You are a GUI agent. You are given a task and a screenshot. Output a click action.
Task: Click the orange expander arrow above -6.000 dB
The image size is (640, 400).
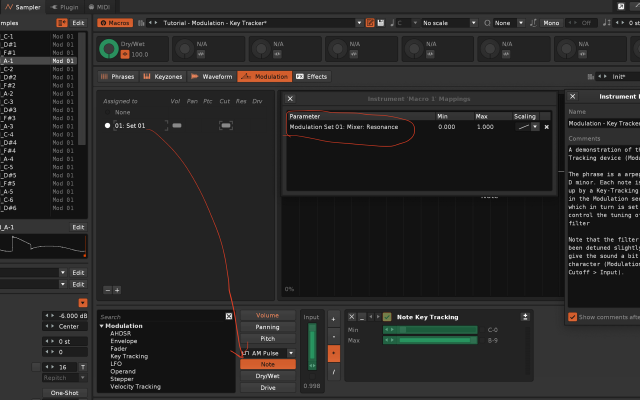click(83, 302)
